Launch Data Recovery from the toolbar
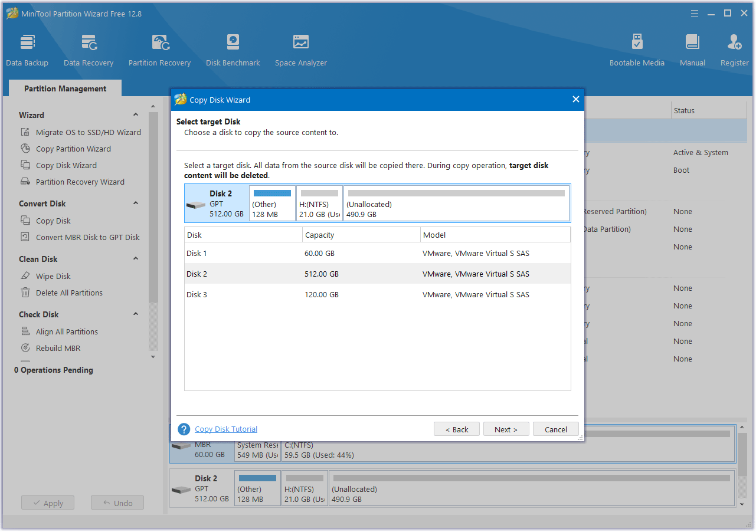The image size is (756, 532). [89, 51]
